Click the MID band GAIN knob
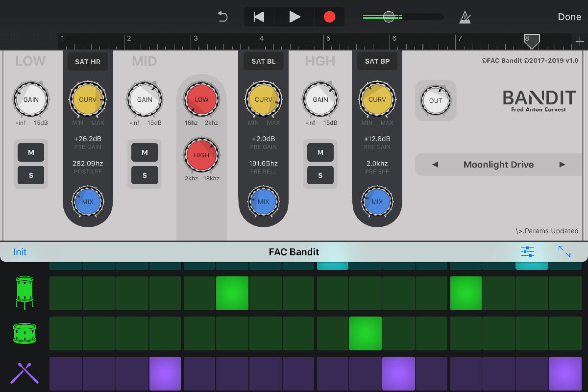This screenshot has height=392, width=588. tap(145, 99)
